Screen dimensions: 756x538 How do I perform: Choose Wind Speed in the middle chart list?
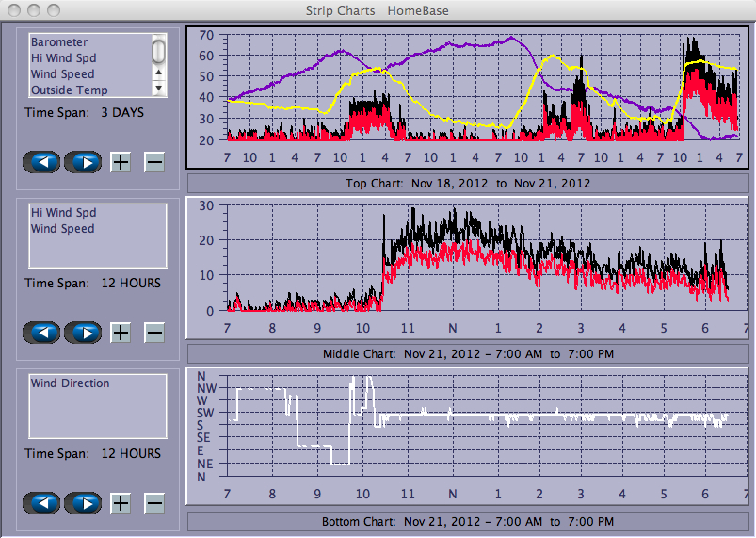pos(62,229)
